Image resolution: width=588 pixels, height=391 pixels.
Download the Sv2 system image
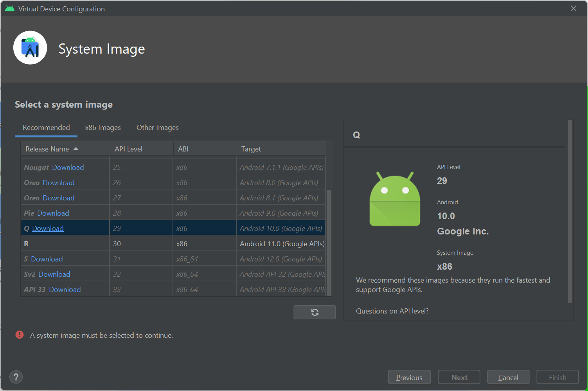[54, 274]
